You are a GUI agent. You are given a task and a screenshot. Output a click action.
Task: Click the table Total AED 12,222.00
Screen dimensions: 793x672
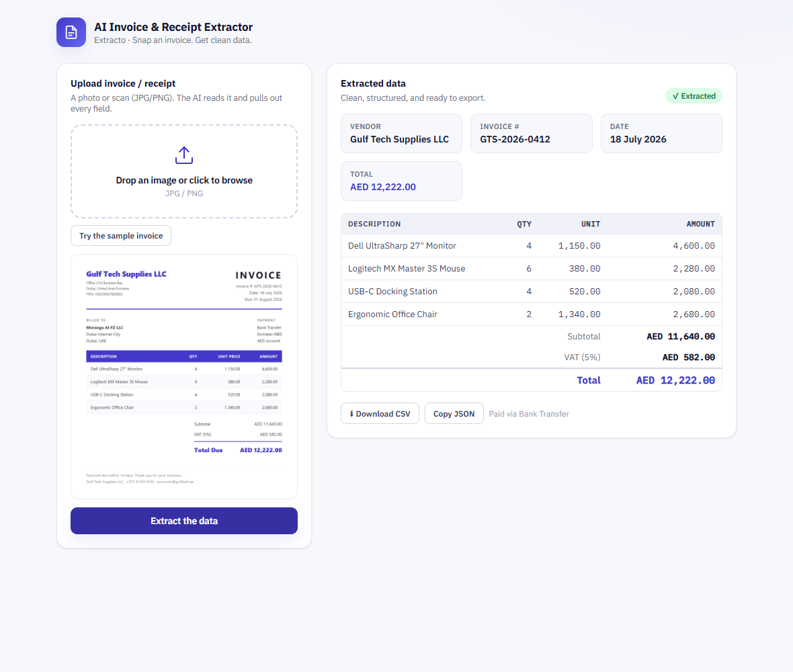675,380
